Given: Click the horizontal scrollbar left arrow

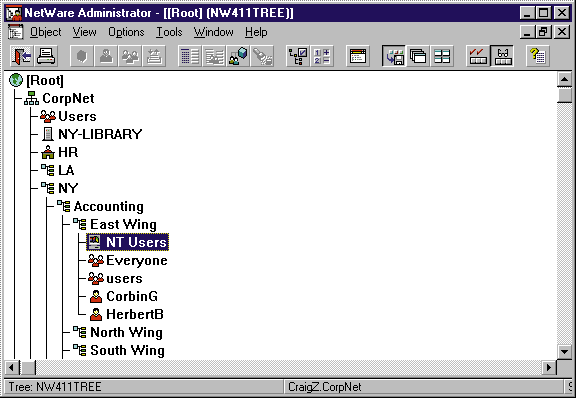Looking at the screenshot, I should 11,367.
